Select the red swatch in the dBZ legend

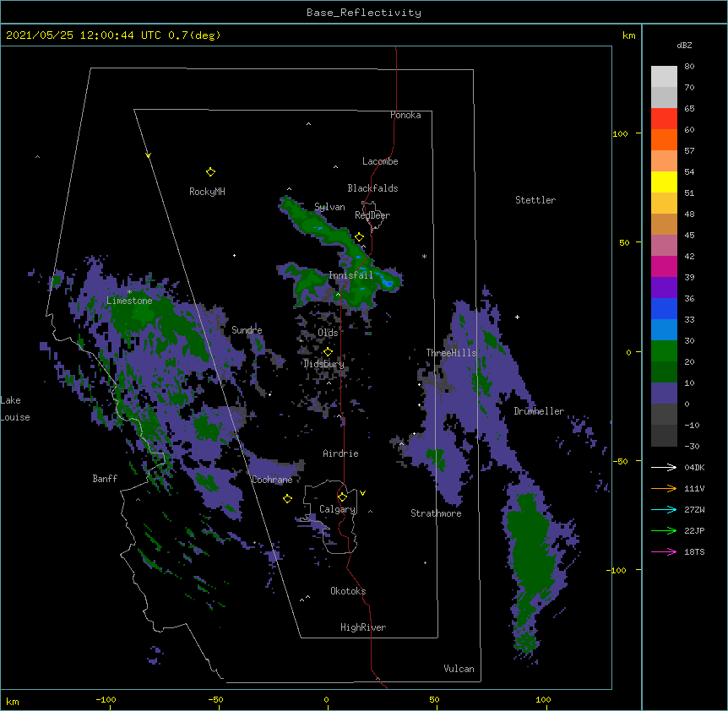(x=664, y=118)
